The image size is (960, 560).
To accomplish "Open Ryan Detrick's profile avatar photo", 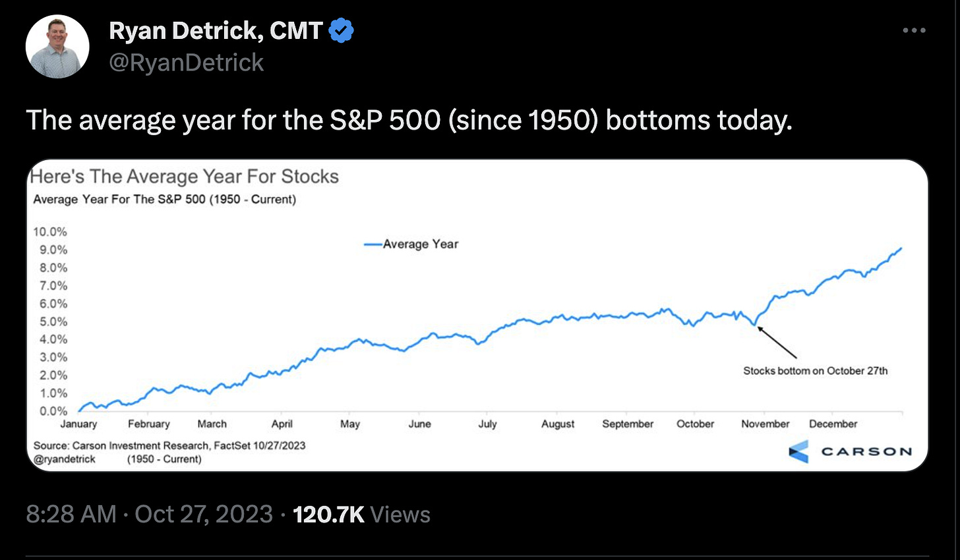I will 57,46.
